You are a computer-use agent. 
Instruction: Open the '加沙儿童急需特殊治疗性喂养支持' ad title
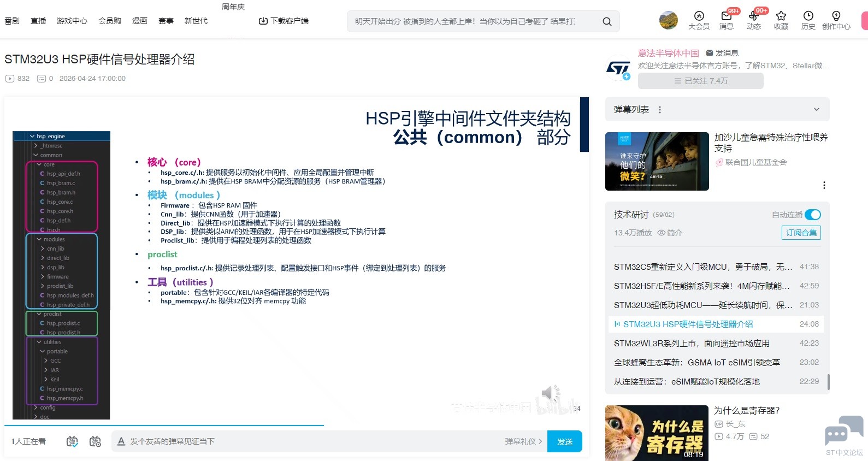(x=771, y=143)
